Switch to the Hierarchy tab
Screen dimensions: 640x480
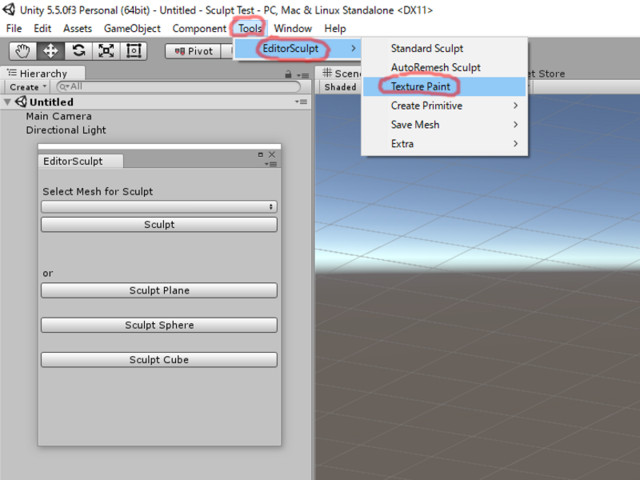43,73
